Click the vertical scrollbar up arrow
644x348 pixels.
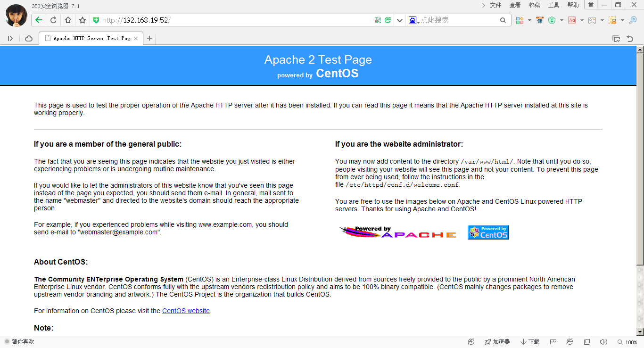640,49
